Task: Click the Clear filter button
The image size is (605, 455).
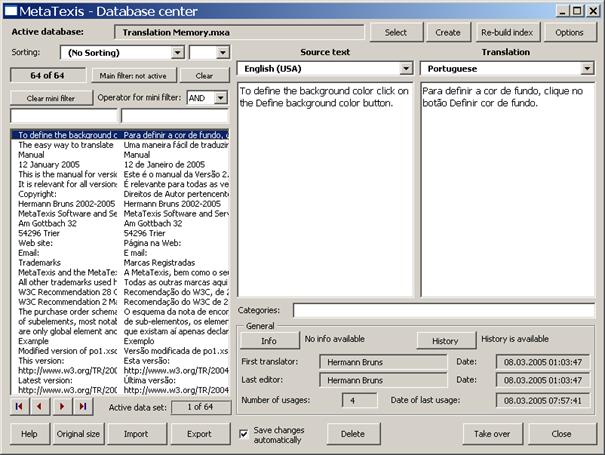Action: pos(204,76)
